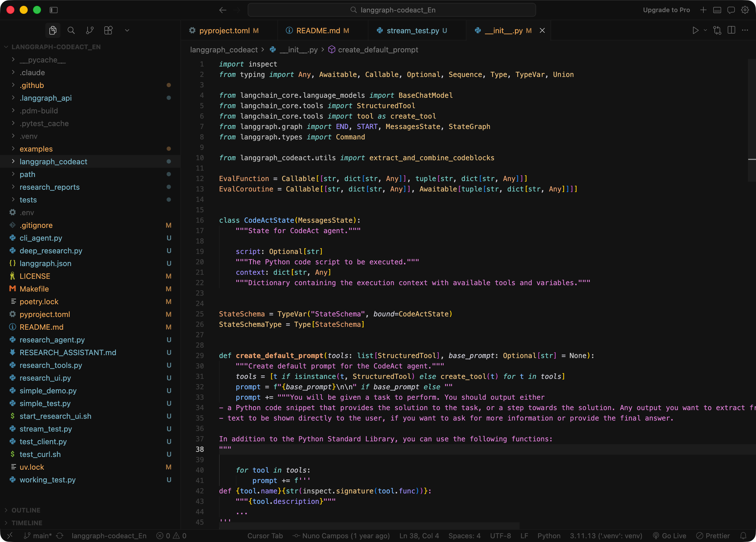Click langgraph_codeact breadcrumb
Viewport: 756px width, 542px height.
(x=224, y=50)
